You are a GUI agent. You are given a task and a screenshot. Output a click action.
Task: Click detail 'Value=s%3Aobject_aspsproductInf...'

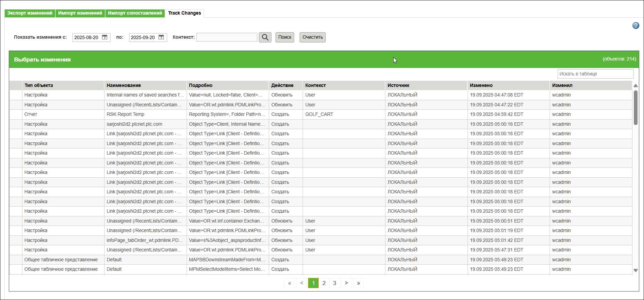(227, 240)
